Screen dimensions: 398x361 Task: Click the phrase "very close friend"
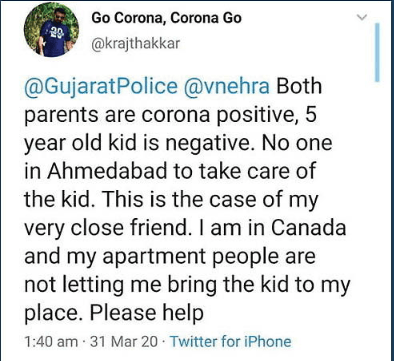(x=109, y=228)
